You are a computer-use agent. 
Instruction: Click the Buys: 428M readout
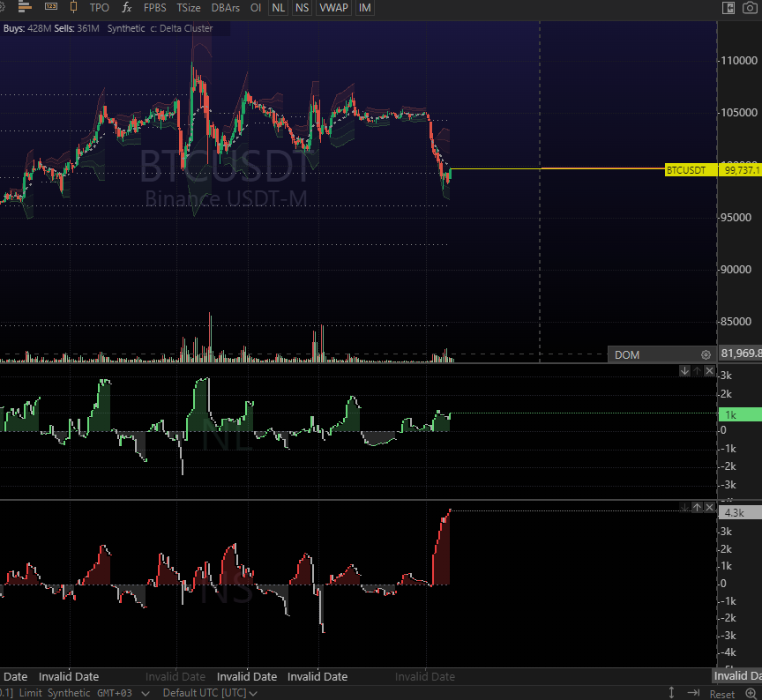point(27,29)
